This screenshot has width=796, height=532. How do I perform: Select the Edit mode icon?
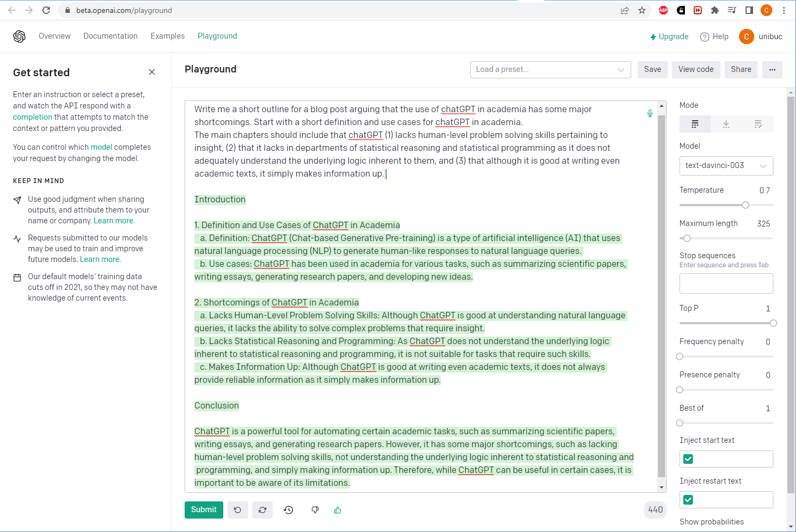pos(757,124)
